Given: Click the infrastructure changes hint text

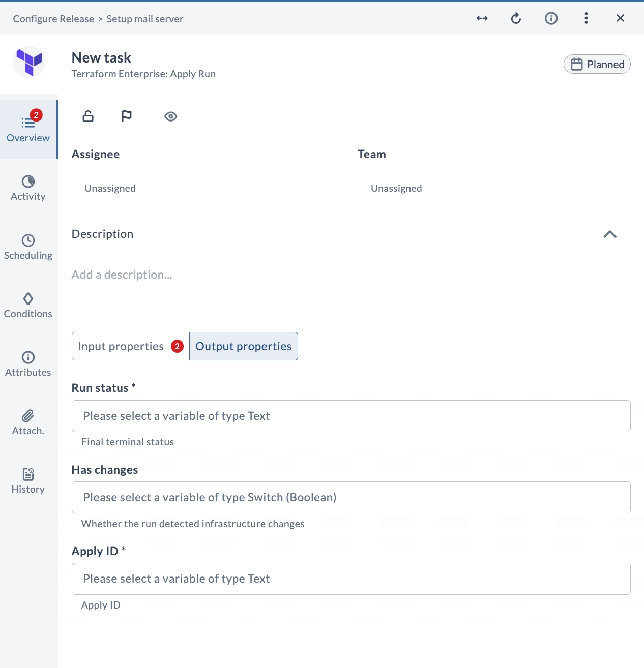Looking at the screenshot, I should (x=193, y=524).
